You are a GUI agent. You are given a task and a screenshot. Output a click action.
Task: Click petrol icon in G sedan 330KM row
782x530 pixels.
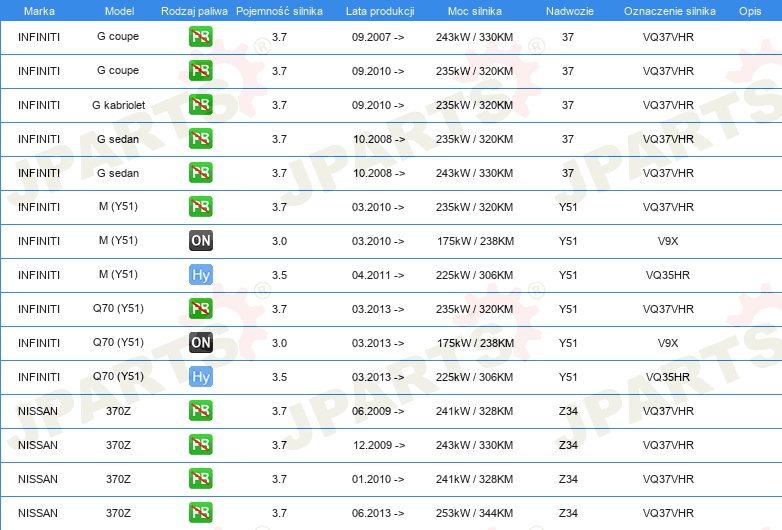click(200, 172)
